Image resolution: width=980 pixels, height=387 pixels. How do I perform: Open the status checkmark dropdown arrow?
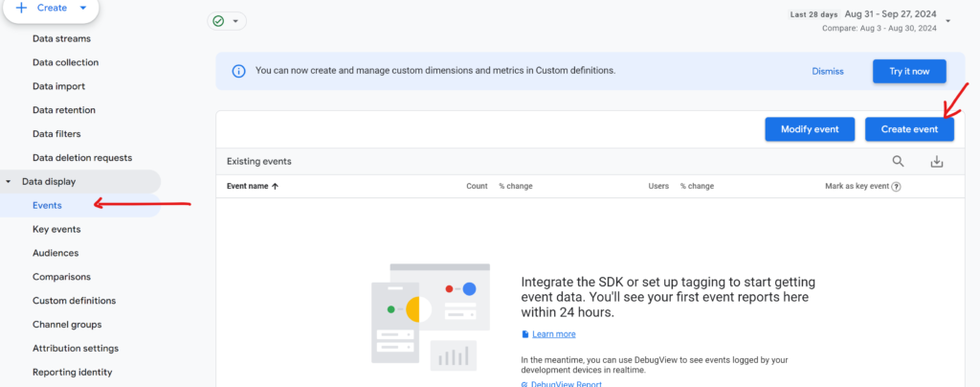click(x=235, y=21)
